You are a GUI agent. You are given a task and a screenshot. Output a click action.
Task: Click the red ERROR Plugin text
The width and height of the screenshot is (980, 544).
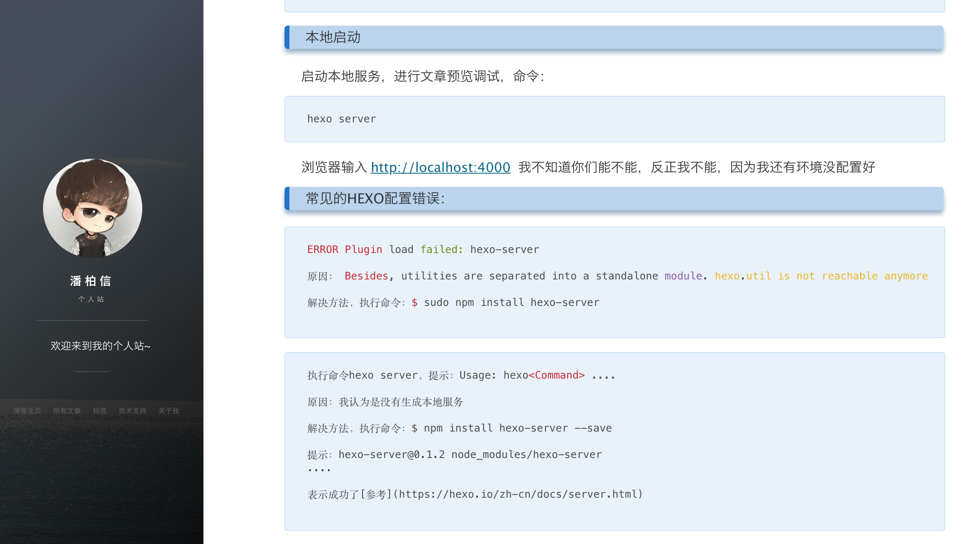pyautogui.click(x=344, y=250)
